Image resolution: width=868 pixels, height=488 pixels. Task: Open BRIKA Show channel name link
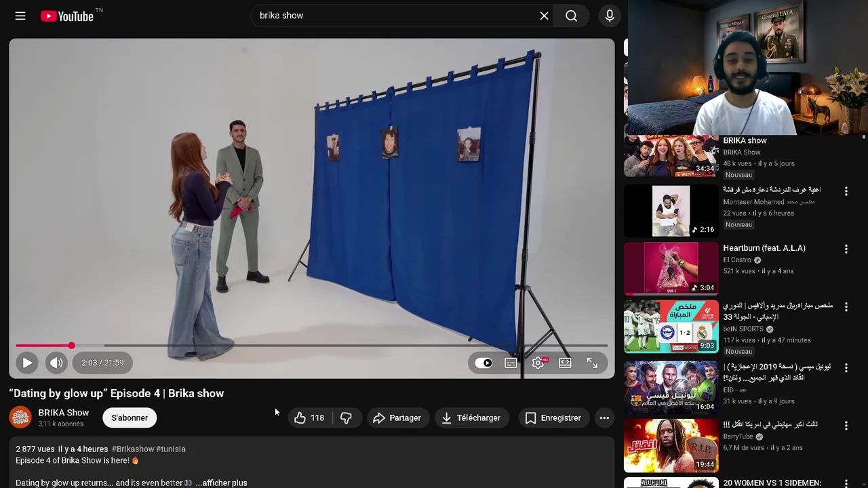(x=63, y=412)
